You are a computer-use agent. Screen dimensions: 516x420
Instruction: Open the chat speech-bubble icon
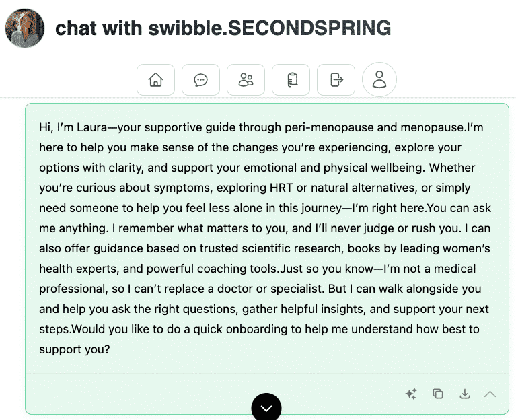(200, 80)
